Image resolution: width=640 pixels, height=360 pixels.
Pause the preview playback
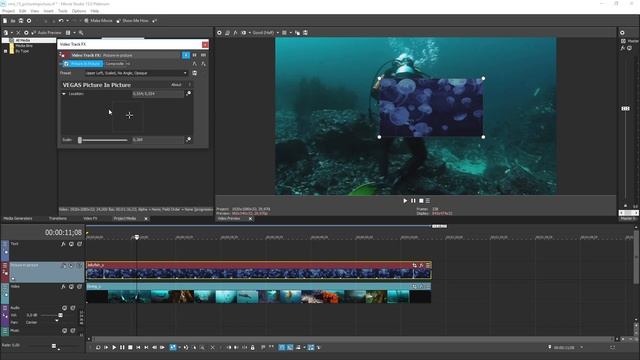(x=413, y=201)
